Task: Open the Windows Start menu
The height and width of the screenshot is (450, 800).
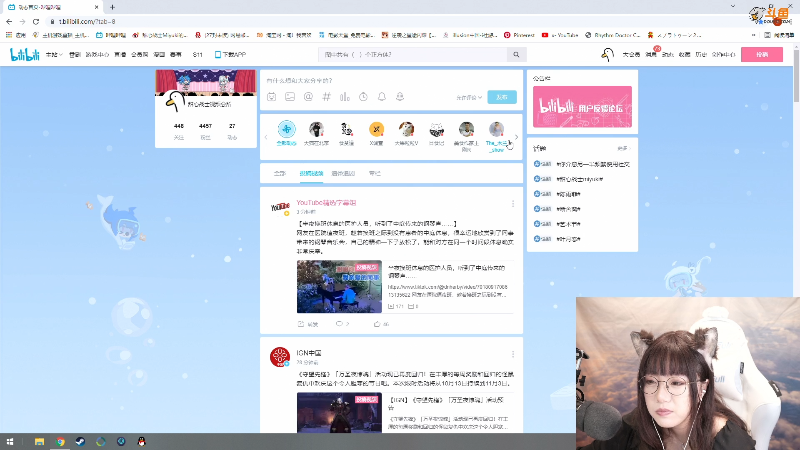Action: point(10,442)
